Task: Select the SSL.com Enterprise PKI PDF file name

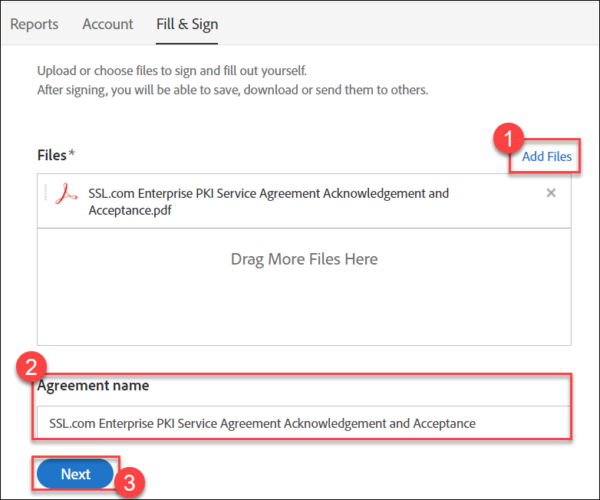Action: click(268, 201)
